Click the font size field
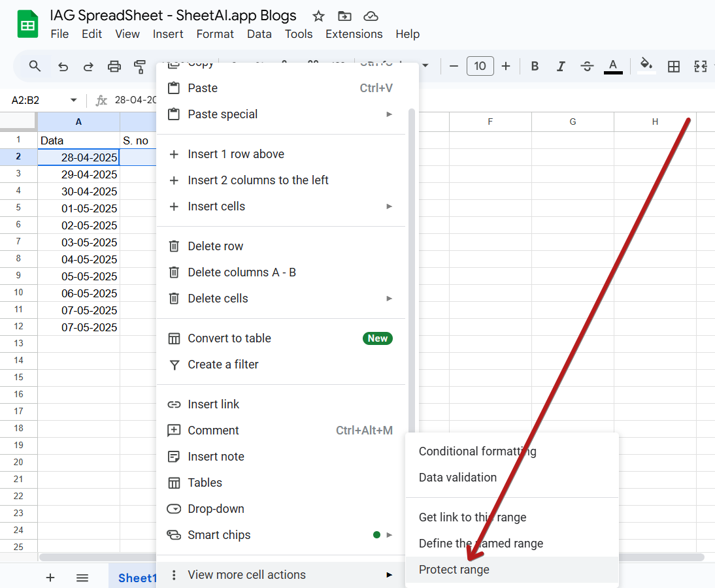This screenshot has height=588, width=715. point(480,66)
